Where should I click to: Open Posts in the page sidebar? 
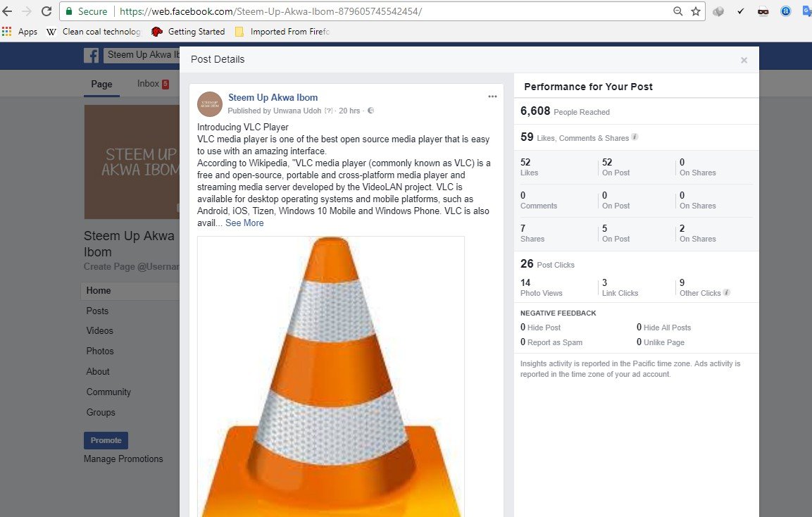[x=97, y=311]
